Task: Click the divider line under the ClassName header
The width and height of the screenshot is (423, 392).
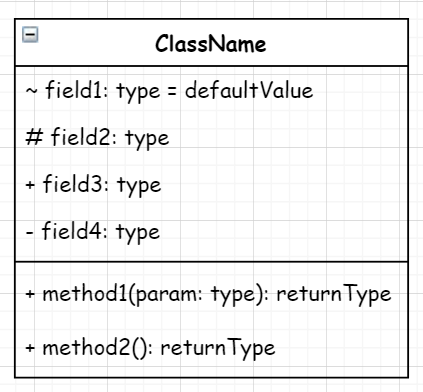Action: [x=211, y=66]
